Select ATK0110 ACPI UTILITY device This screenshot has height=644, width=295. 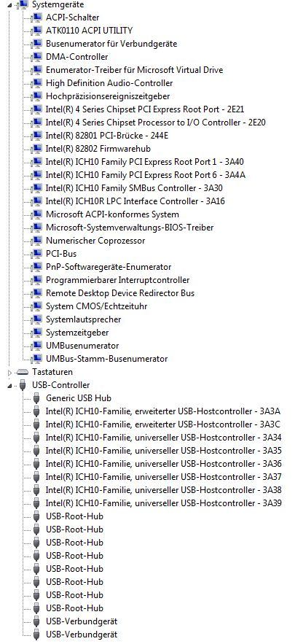click(x=89, y=31)
